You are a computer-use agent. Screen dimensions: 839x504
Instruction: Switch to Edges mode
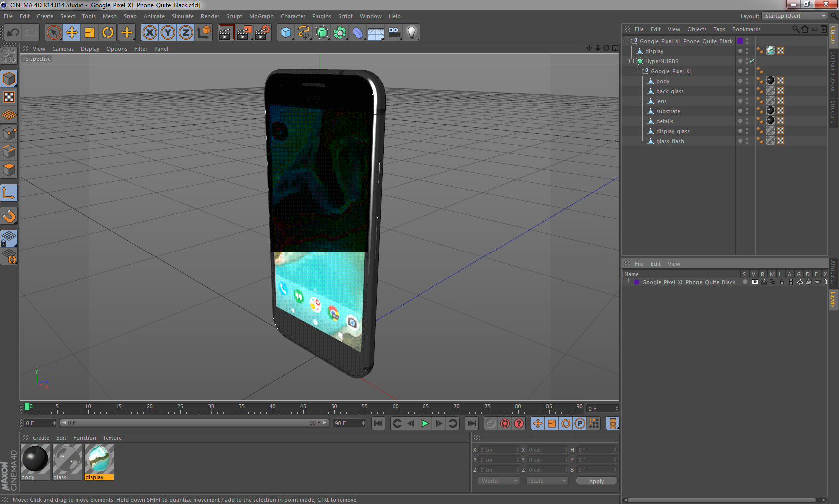(x=9, y=152)
